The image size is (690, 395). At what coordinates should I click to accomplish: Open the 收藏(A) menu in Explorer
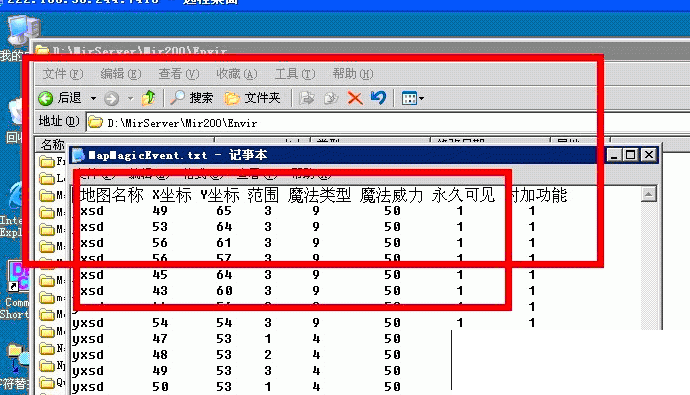coord(237,74)
